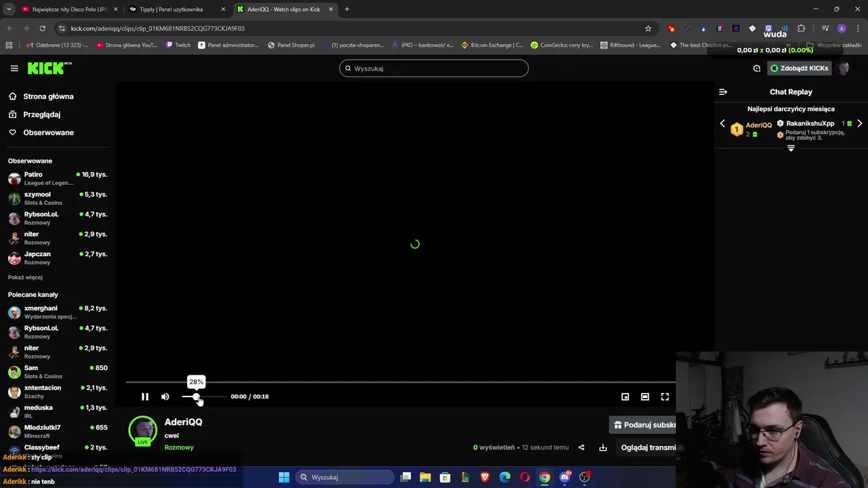Click the Rozmowy category link under clip
The height and width of the screenshot is (488, 868).
179,447
